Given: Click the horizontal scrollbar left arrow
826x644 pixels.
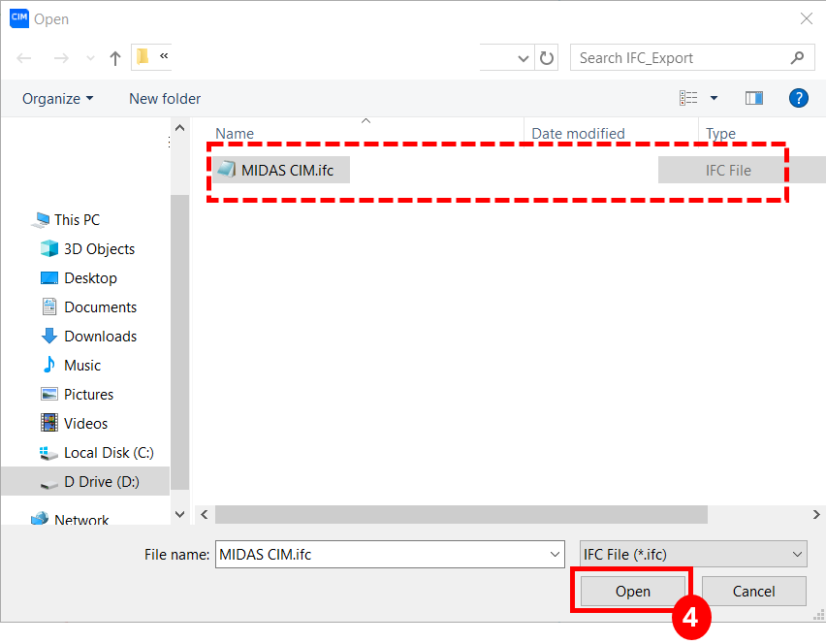Looking at the screenshot, I should point(205,514).
